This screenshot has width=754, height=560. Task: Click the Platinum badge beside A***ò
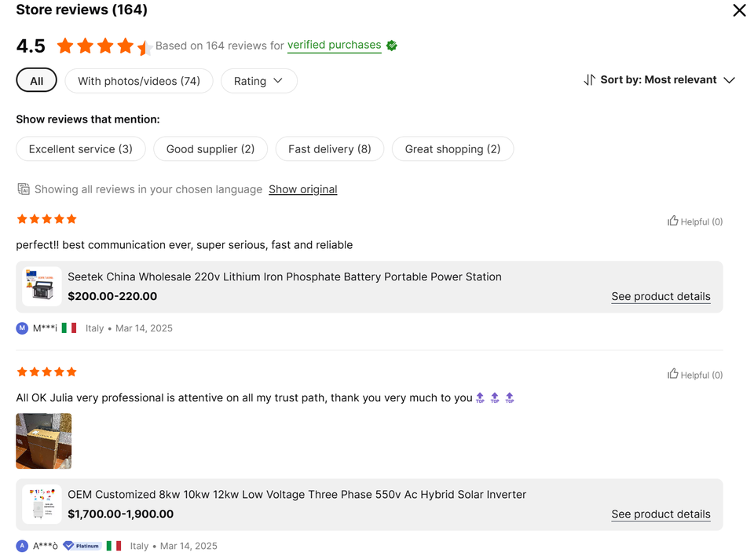click(82, 546)
